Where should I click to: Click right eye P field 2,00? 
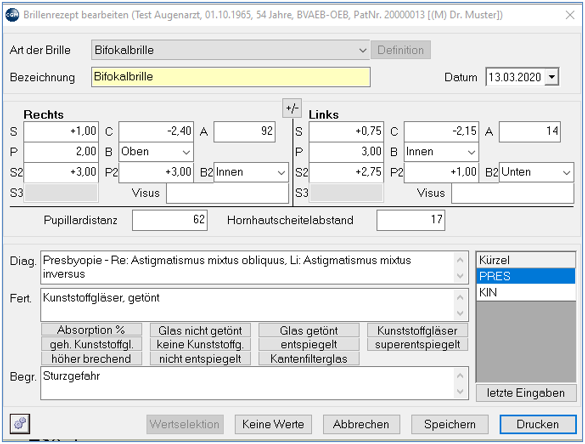61,152
